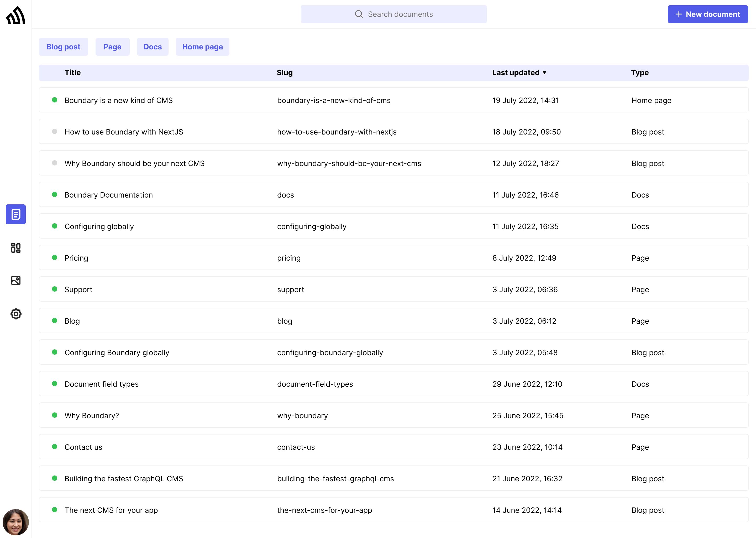Click the search magnifier icon
Screen dimensions: 756x538
tap(359, 14)
